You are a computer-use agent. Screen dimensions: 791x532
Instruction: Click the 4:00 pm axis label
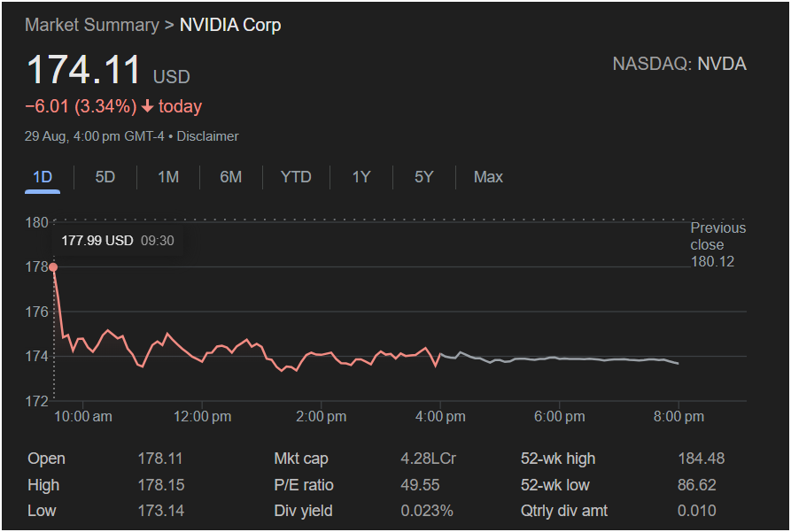(440, 416)
